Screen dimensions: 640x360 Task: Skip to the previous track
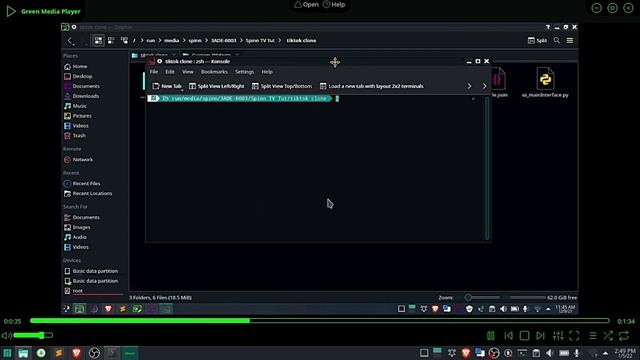coord(508,336)
